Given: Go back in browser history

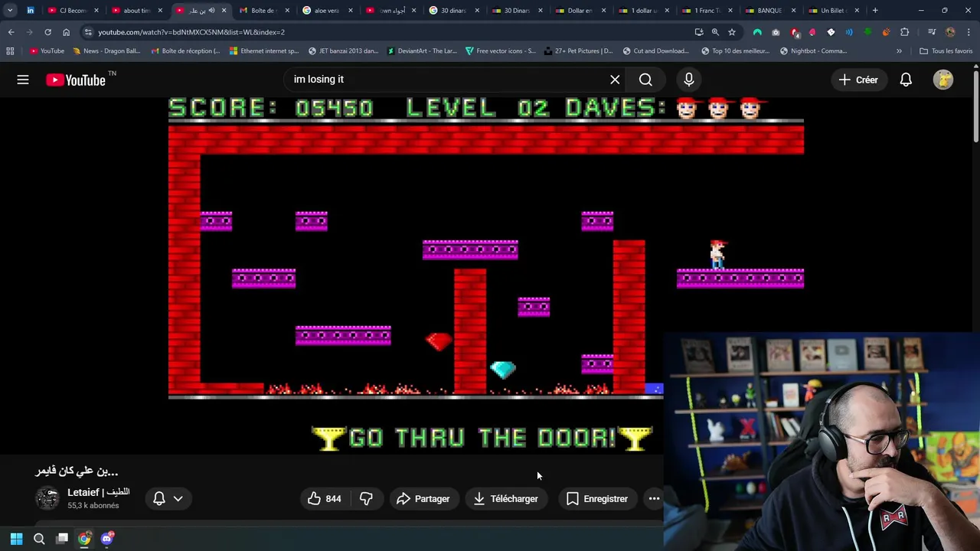Looking at the screenshot, I should [x=11, y=32].
